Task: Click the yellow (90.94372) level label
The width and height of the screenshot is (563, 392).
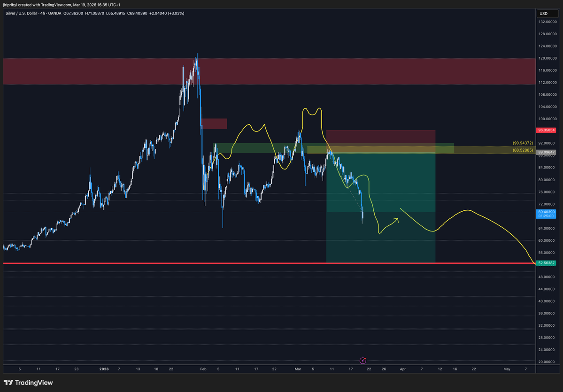Action: (523, 143)
